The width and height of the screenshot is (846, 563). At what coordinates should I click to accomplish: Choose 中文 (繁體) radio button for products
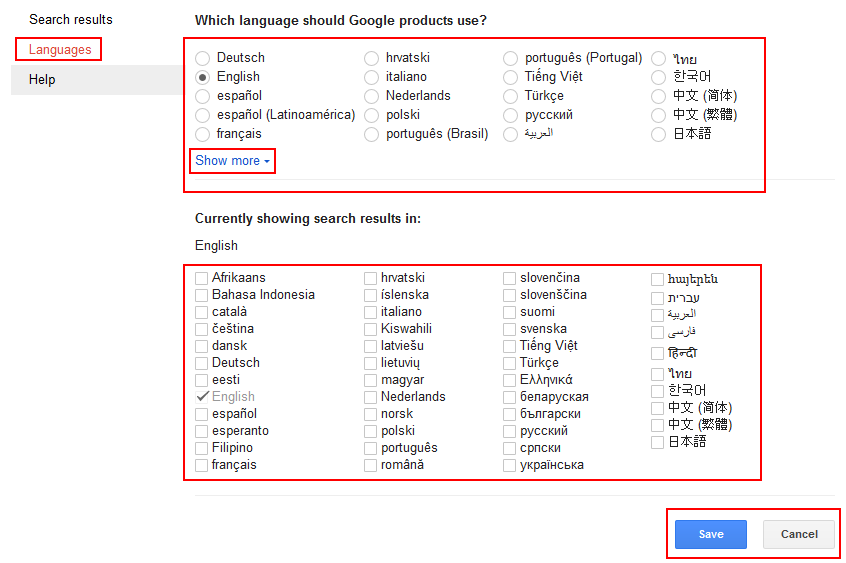click(x=658, y=116)
